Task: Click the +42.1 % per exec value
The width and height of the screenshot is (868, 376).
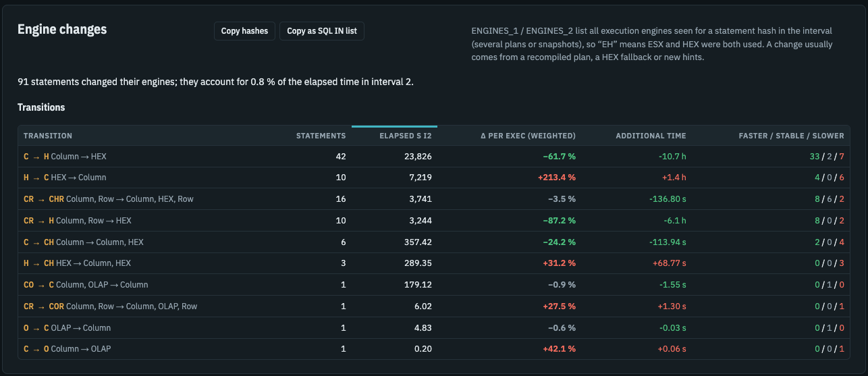Action: point(559,349)
